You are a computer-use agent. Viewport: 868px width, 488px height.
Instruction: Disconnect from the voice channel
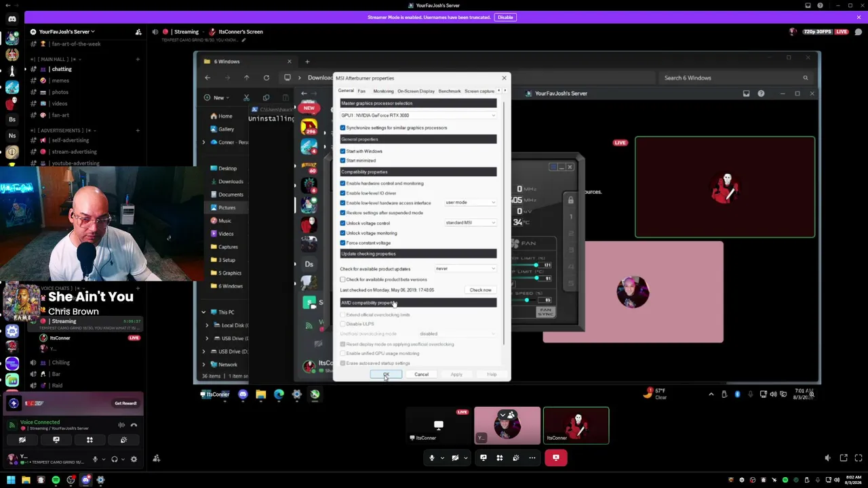[x=134, y=425]
